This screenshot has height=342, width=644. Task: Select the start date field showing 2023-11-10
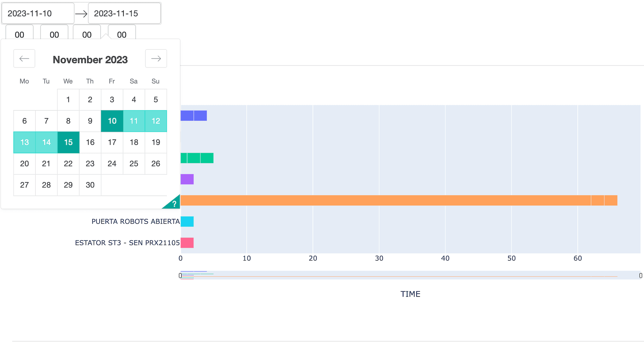pos(38,13)
